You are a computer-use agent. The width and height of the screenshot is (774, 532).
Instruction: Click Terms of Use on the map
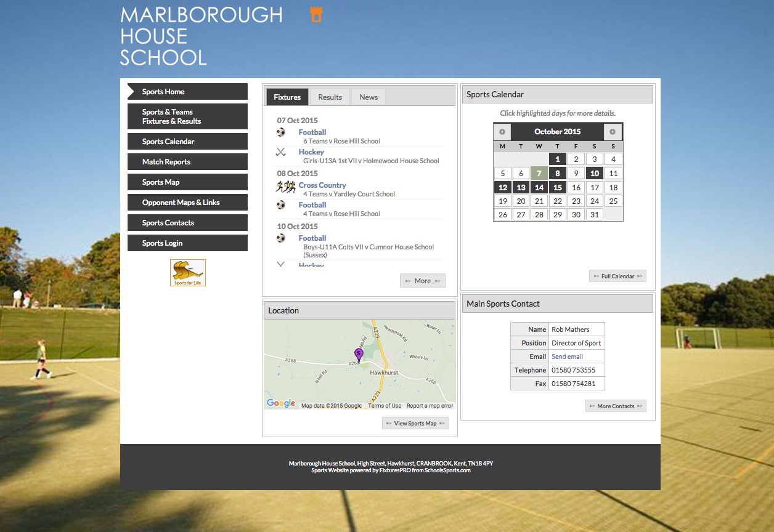click(385, 406)
